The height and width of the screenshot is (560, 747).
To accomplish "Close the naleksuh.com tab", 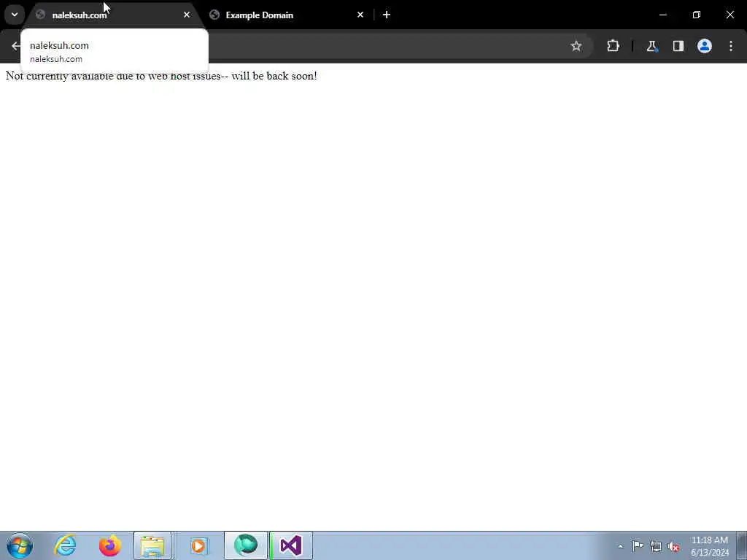I will [187, 15].
